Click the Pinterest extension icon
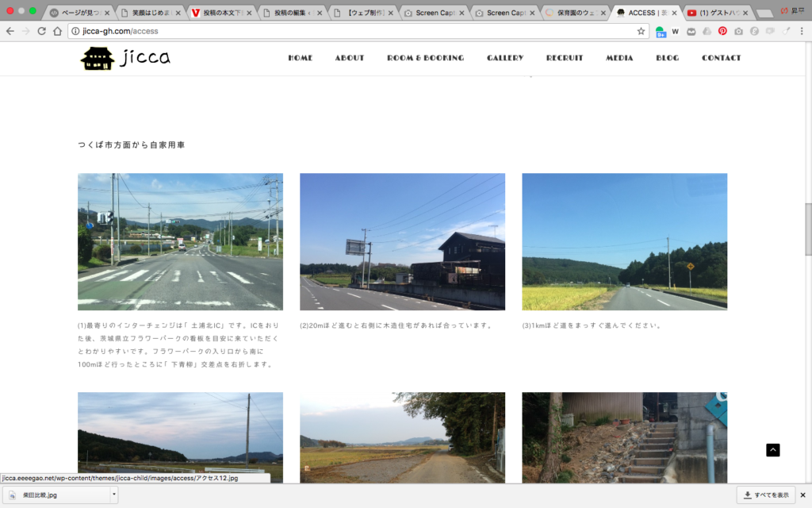 point(722,31)
